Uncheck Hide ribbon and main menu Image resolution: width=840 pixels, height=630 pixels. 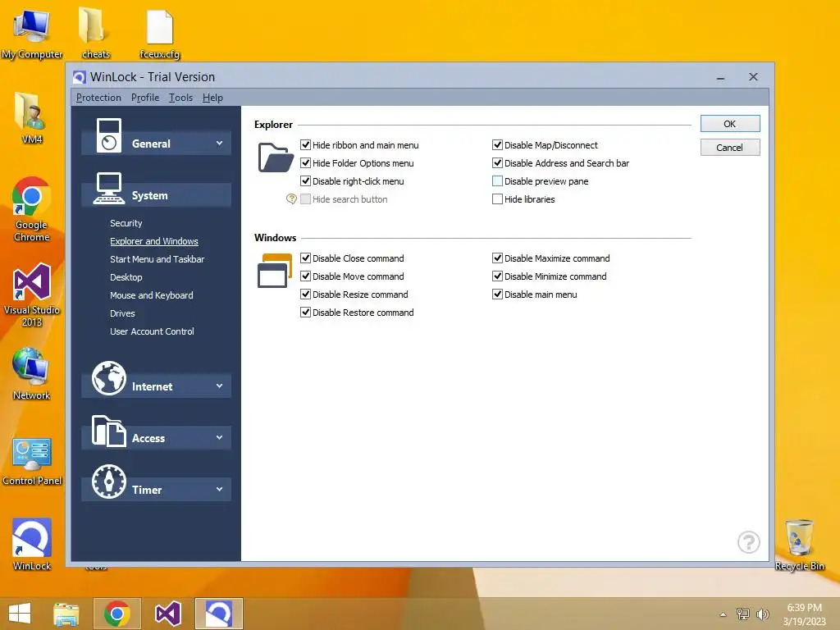[306, 144]
